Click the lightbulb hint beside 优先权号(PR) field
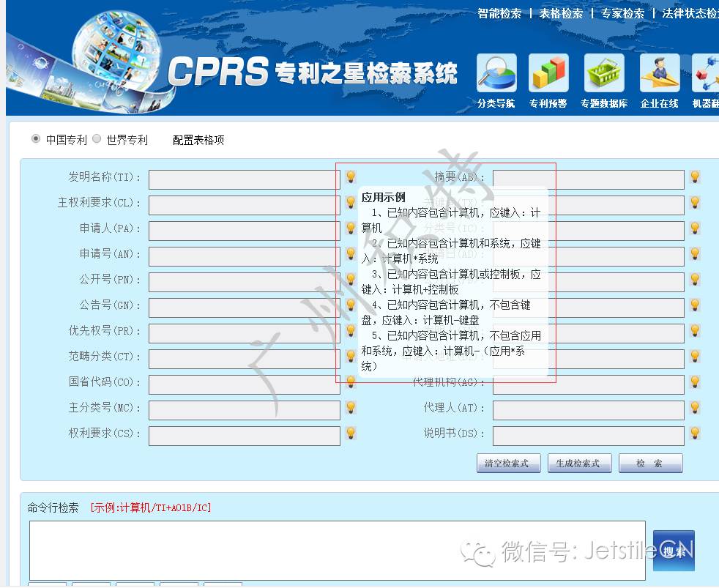Viewport: 719px width, 588px height. 351,331
